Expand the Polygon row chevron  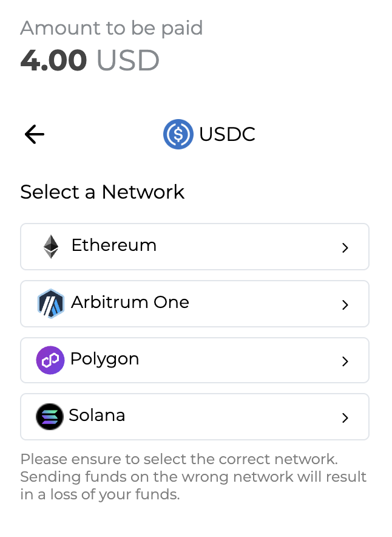345,361
